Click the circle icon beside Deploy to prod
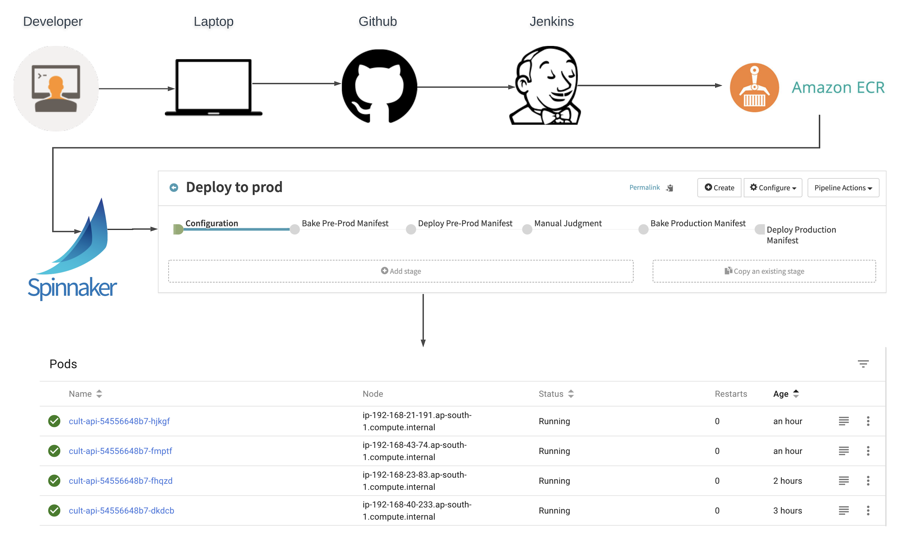899x539 pixels. pos(174,188)
